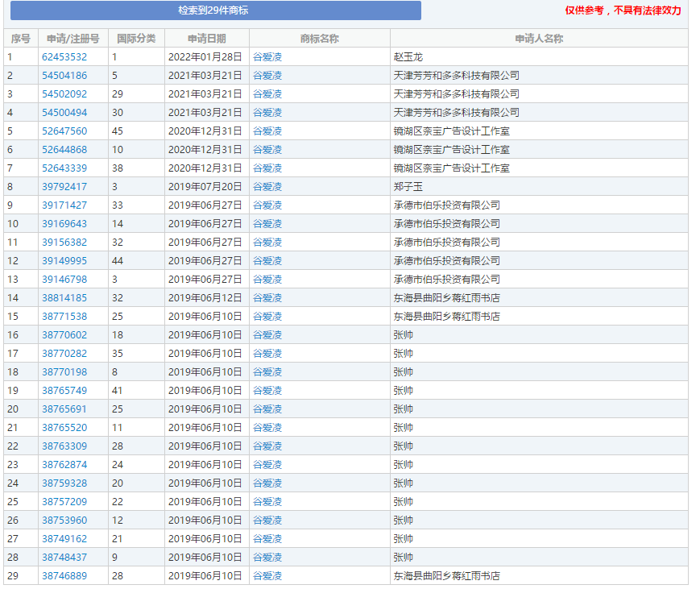
Task: Open registration number 52647560
Action: point(64,131)
